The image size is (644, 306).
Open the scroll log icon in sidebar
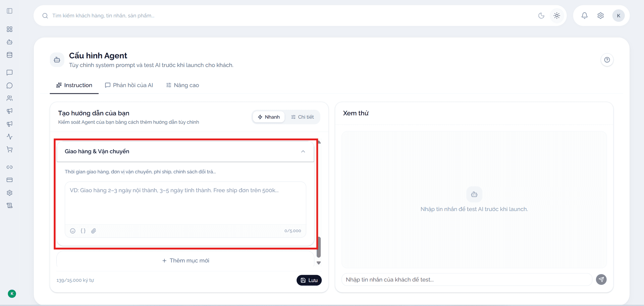pyautogui.click(x=10, y=206)
